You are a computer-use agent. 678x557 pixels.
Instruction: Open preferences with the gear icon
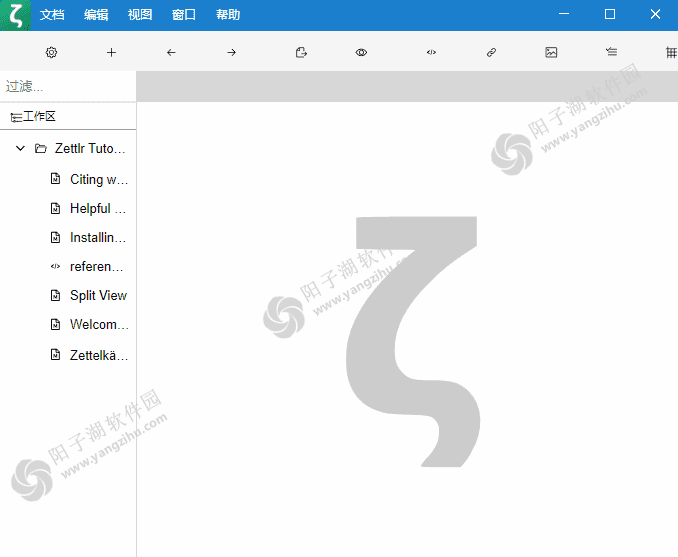point(52,52)
